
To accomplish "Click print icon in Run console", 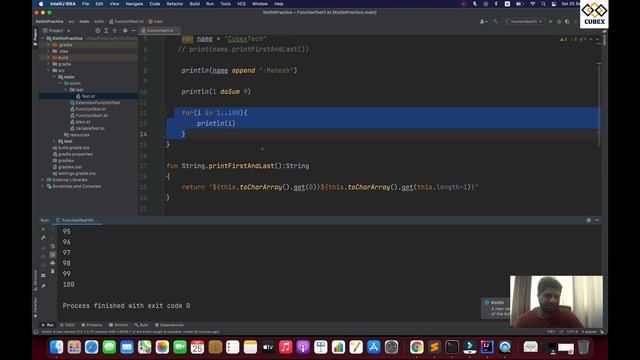I will tap(53, 263).
